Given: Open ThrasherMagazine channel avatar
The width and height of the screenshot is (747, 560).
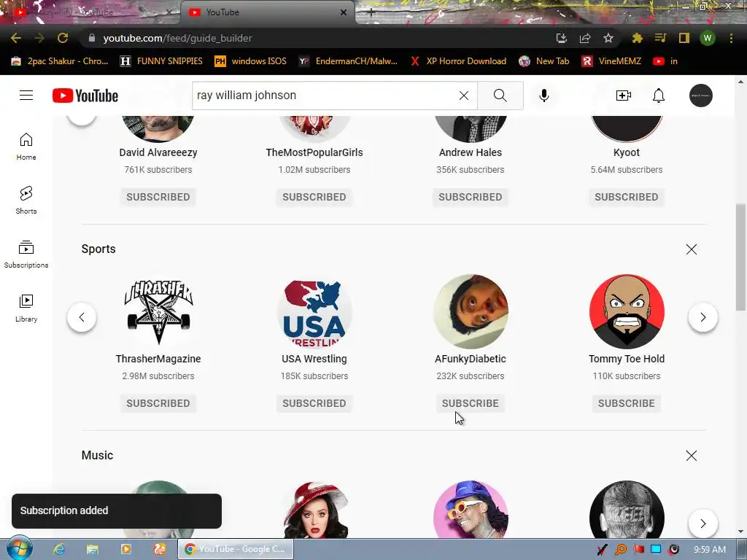Looking at the screenshot, I should [158, 311].
